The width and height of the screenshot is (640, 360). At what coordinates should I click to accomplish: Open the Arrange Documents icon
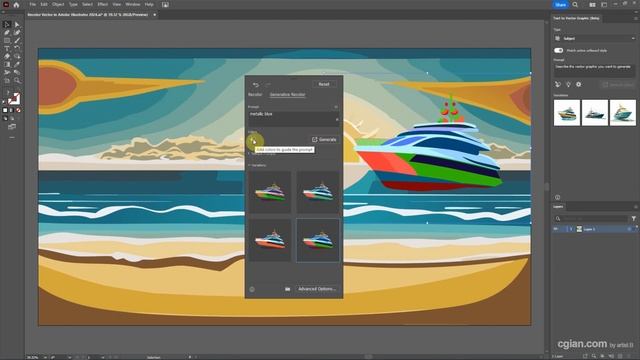click(x=592, y=4)
